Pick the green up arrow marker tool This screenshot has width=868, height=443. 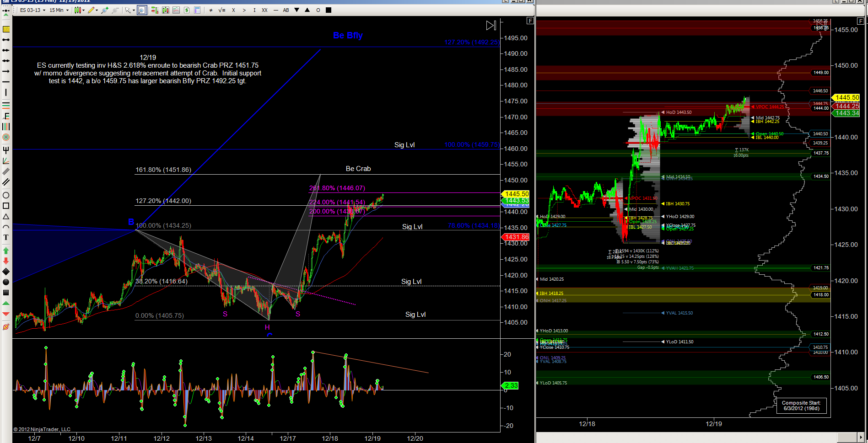tap(6, 251)
